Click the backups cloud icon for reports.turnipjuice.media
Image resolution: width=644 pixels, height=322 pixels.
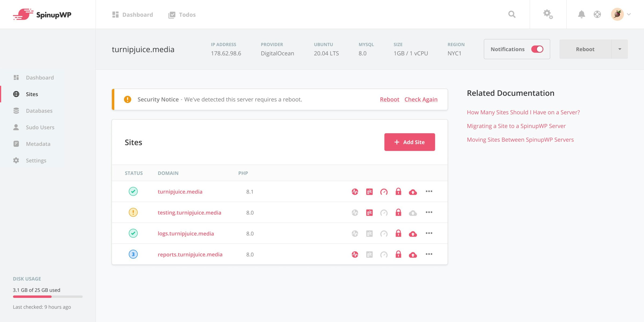pyautogui.click(x=413, y=254)
